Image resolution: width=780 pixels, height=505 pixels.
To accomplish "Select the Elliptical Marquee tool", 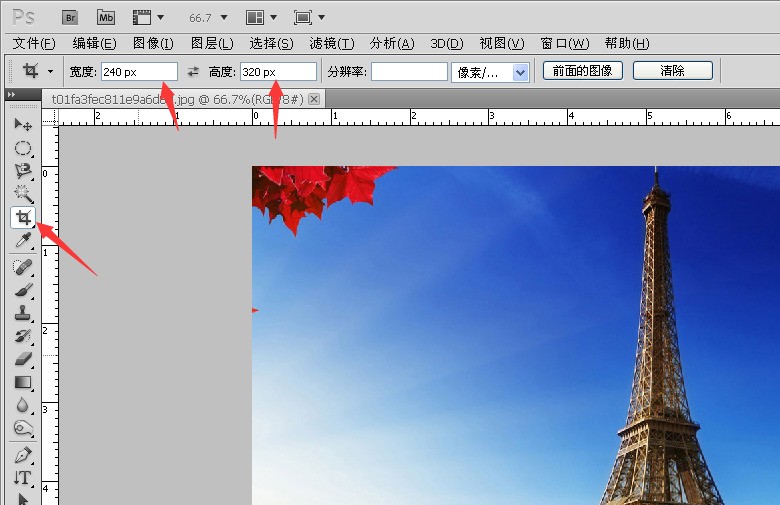I will pos(23,148).
